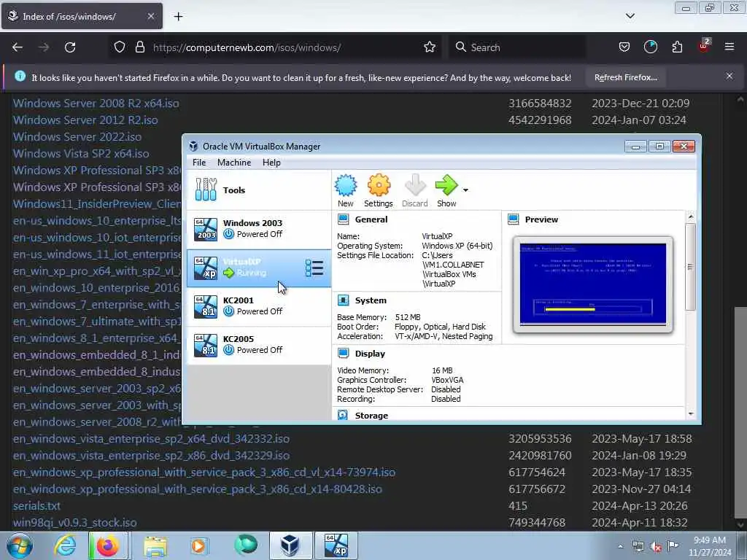Image resolution: width=747 pixels, height=560 pixels.
Task: Open the VirtualXP machine tools list icon
Action: point(314,268)
